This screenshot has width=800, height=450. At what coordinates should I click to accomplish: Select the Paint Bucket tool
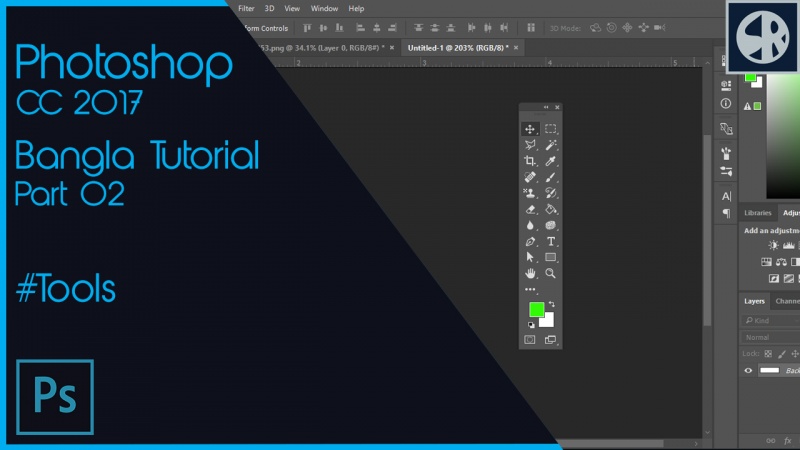click(551, 209)
